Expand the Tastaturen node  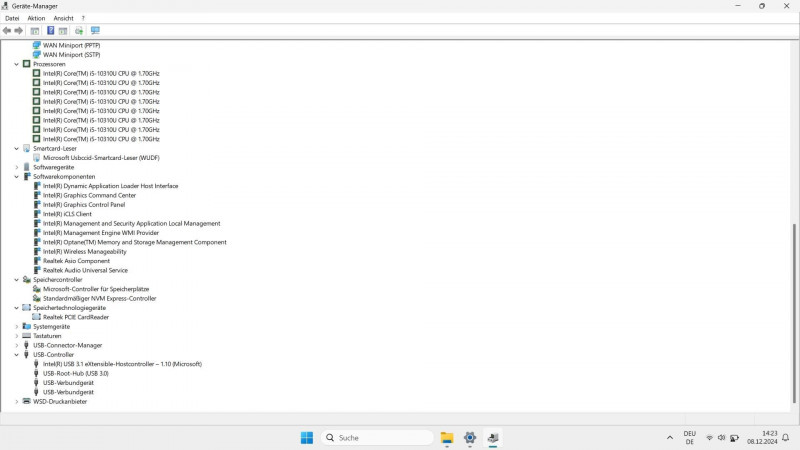tap(16, 336)
